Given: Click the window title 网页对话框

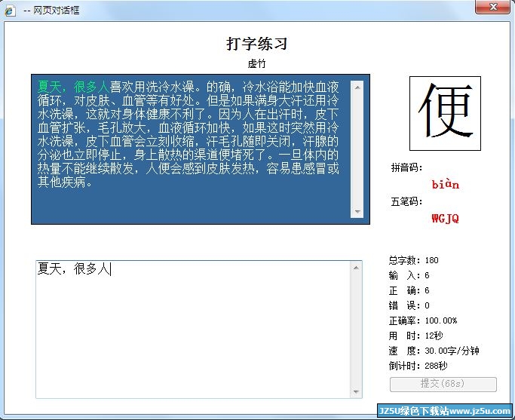Looking at the screenshot, I should [x=56, y=11].
